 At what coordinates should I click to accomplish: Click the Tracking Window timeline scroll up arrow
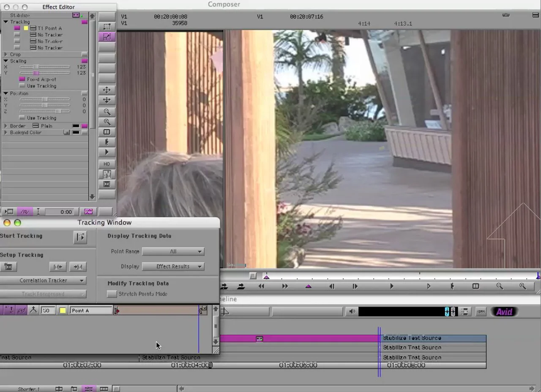pyautogui.click(x=216, y=309)
